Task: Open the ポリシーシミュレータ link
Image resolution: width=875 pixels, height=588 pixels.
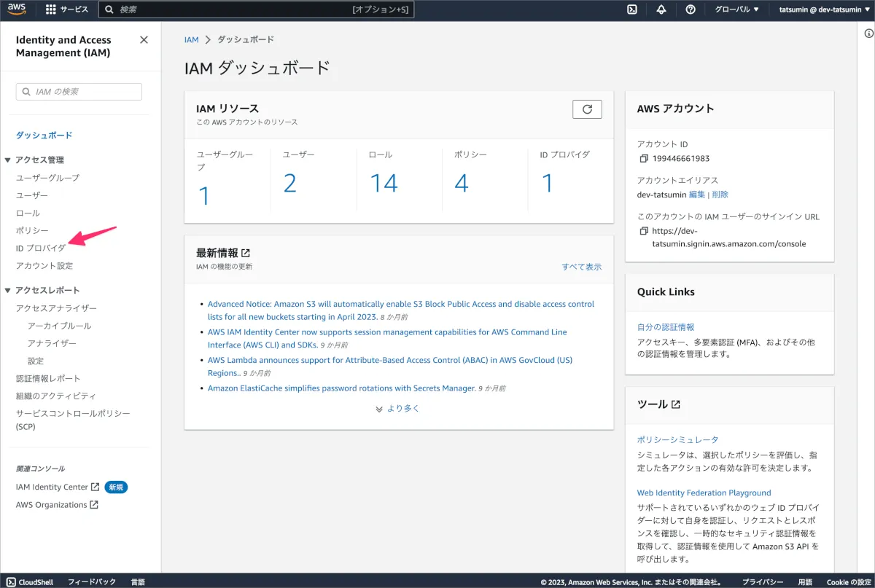Action: tap(677, 439)
